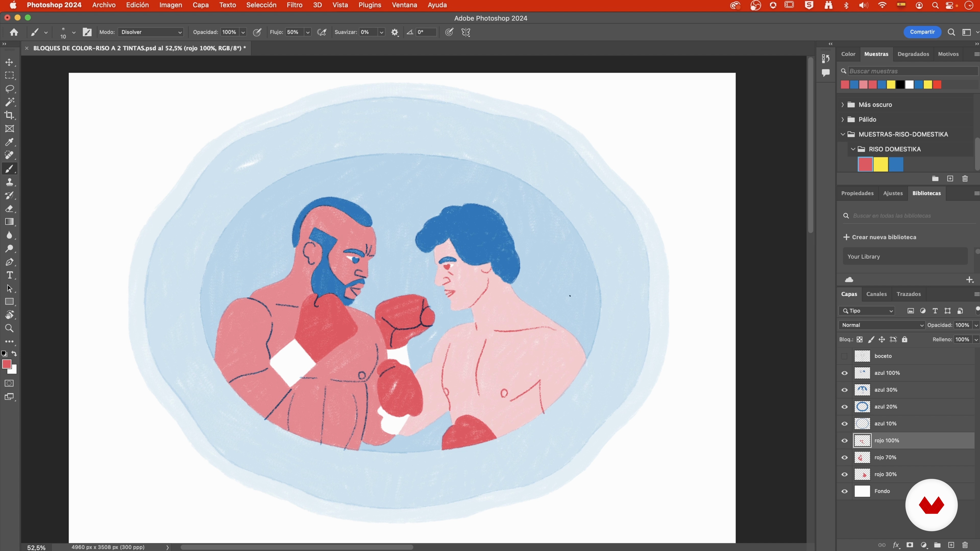Open the layer blend mode Normal dropdown
The image size is (980, 551).
tap(882, 325)
